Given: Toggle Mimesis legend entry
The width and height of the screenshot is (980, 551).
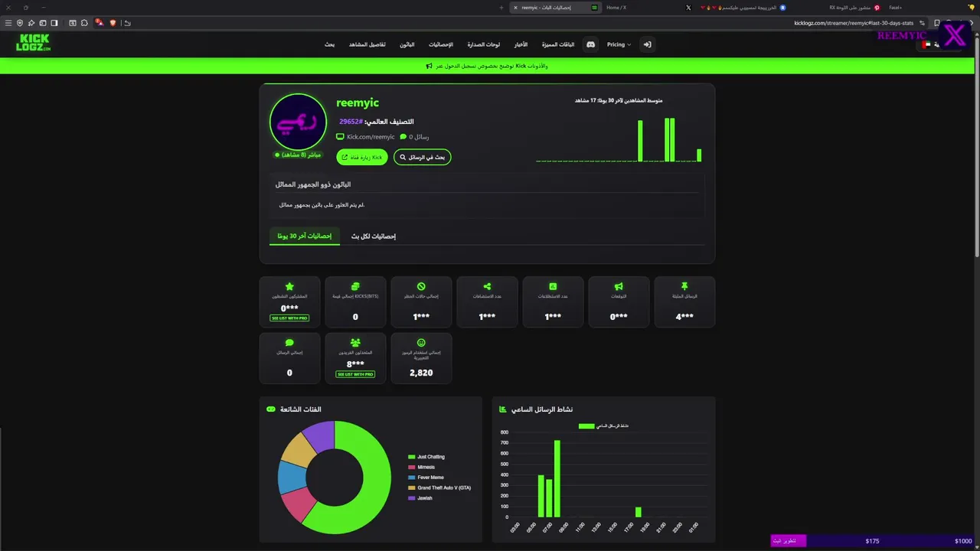Looking at the screenshot, I should coord(422,467).
